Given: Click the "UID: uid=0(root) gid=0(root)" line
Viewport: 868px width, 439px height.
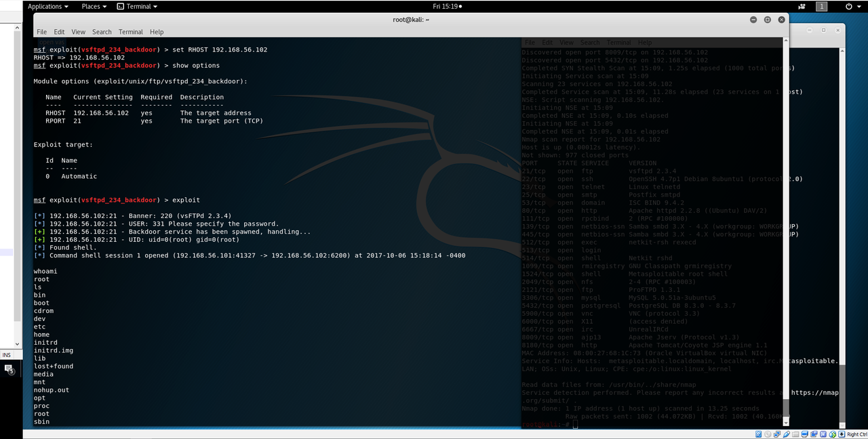Looking at the screenshot, I should pos(136,240).
